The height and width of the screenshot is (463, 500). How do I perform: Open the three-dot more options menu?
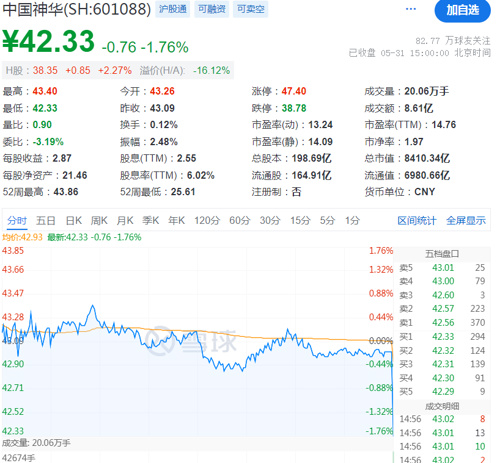[411, 9]
